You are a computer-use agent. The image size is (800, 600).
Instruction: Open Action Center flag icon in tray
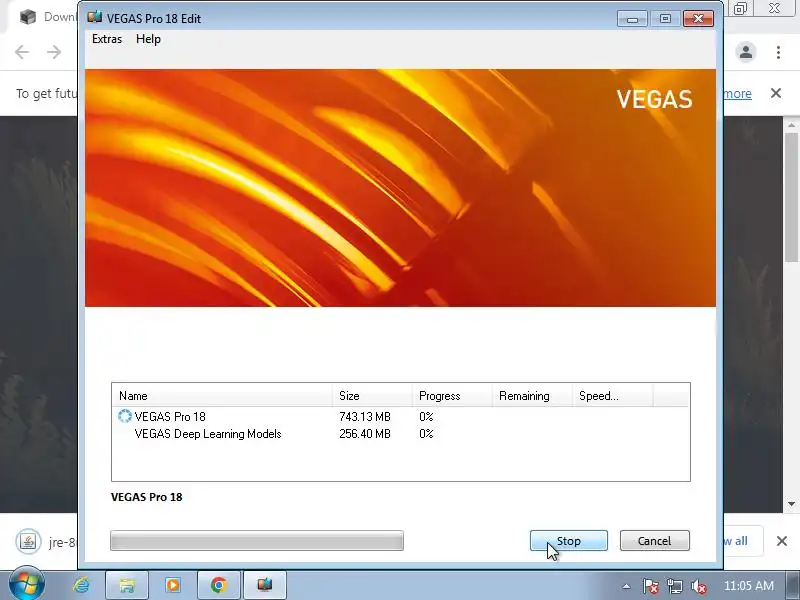tap(650, 586)
